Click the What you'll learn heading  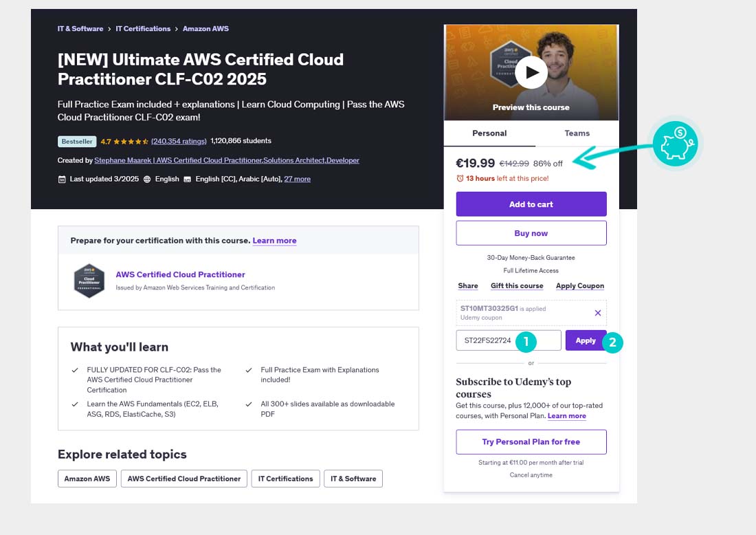pos(119,347)
